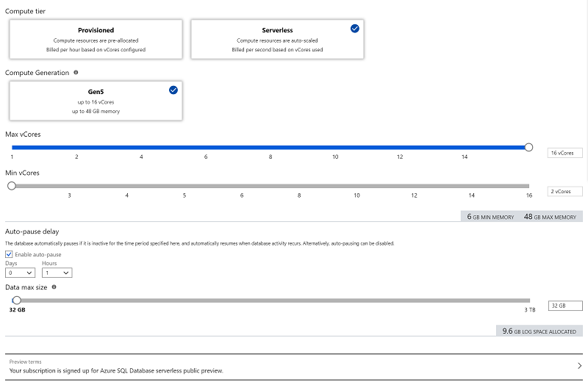The width and height of the screenshot is (588, 388).
Task: Click the Data max size slider handle
Action: tap(16, 301)
